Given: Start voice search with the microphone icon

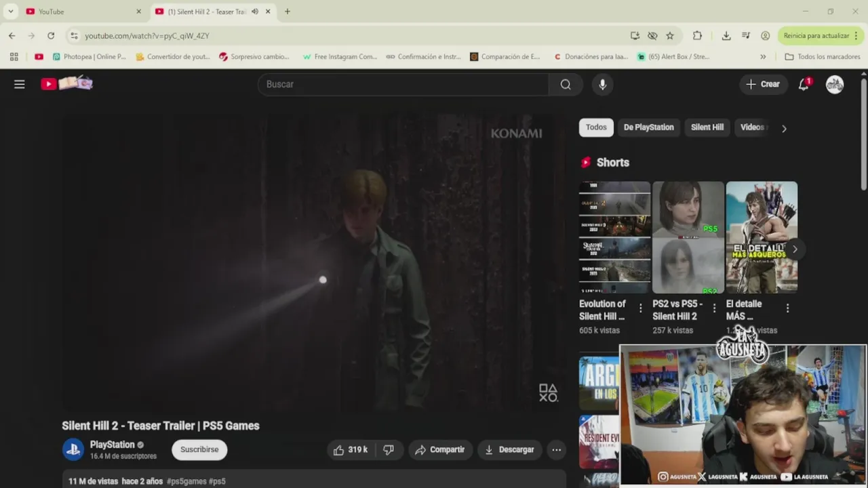Looking at the screenshot, I should point(602,84).
